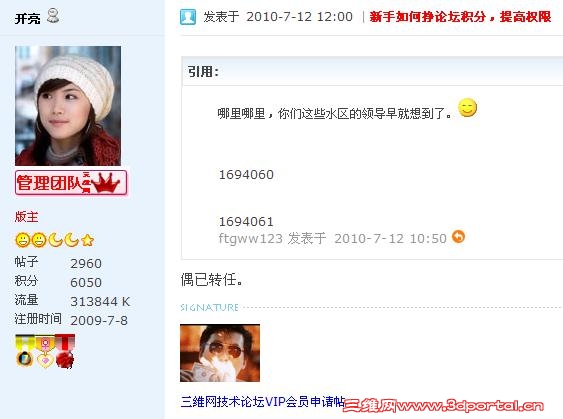Click the user status icon beside 开亮
This screenshot has width=563, height=419.
(53, 16)
